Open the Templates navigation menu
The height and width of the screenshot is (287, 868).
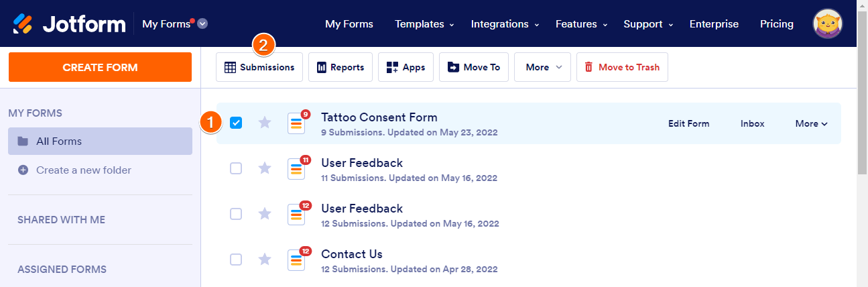tap(424, 24)
